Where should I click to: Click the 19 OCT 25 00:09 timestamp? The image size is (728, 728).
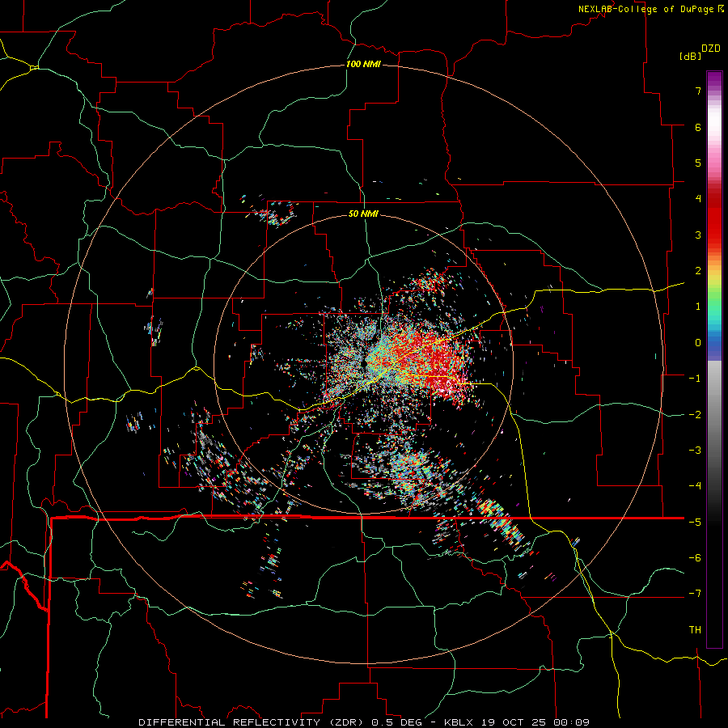point(534,722)
